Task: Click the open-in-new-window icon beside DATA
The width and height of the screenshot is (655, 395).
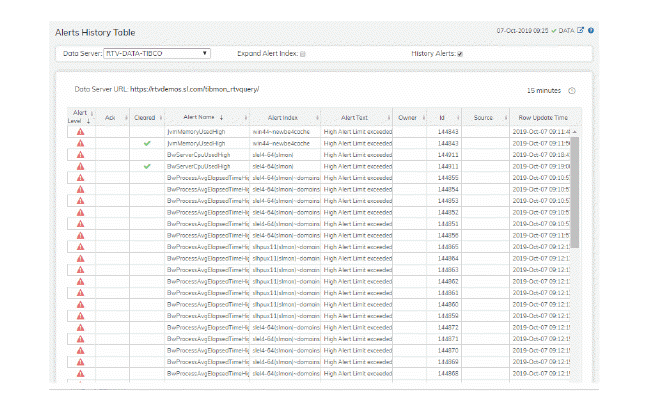Action: pyautogui.click(x=580, y=30)
